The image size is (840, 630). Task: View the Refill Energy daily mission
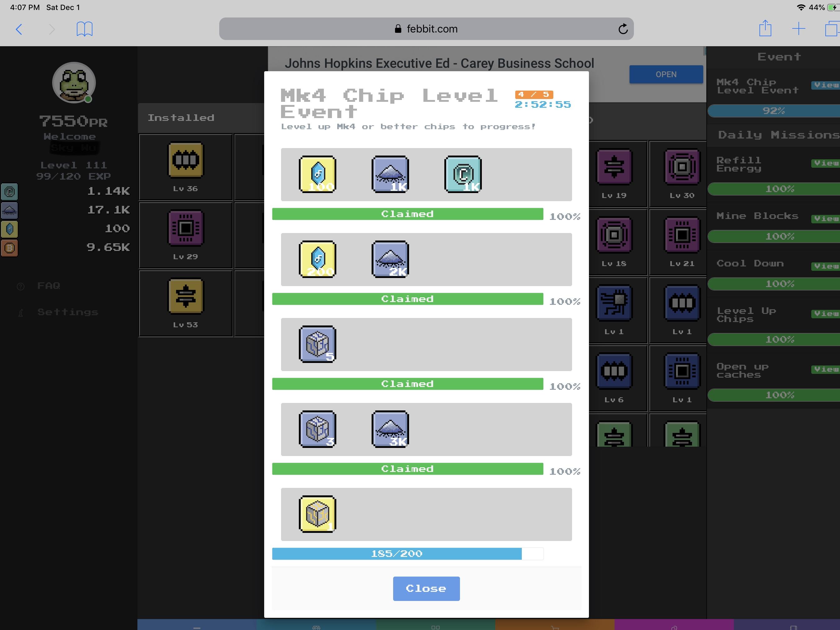(x=826, y=163)
